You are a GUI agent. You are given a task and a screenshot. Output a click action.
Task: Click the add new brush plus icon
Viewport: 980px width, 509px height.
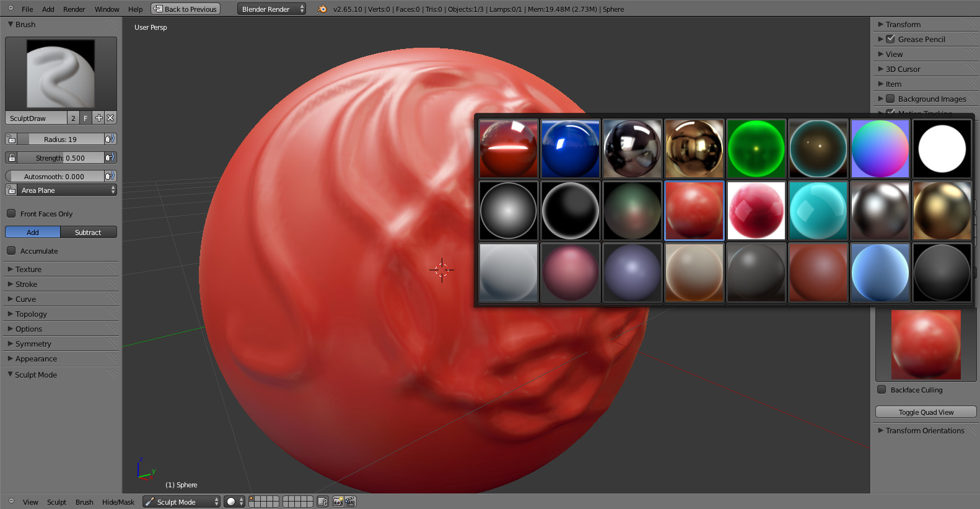click(98, 118)
